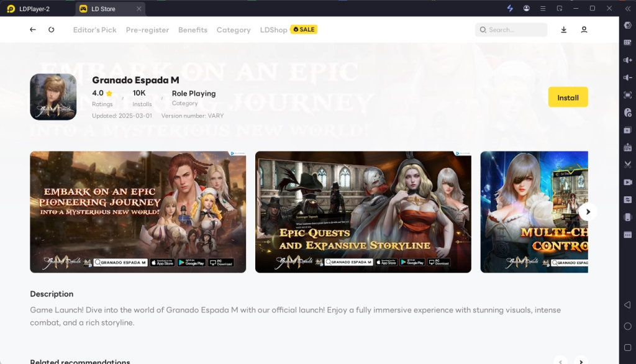
Task: Decrease volume in sidebar
Action: tap(628, 78)
